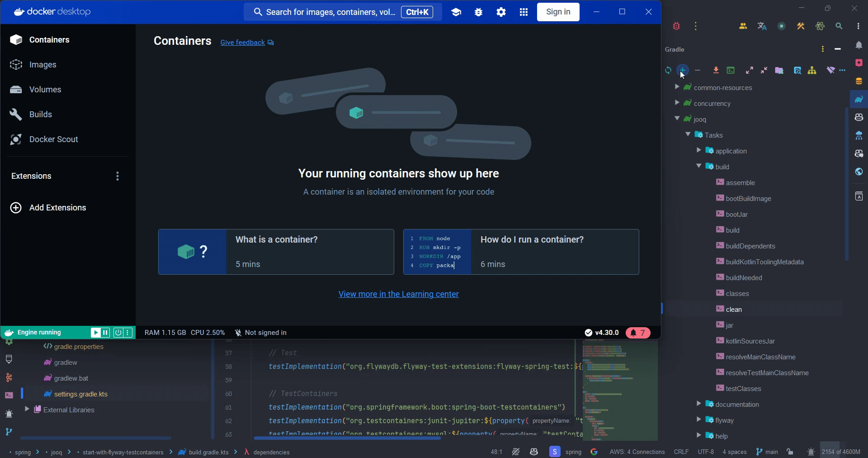Pause the Docker engine
The image size is (868, 458).
click(x=105, y=333)
